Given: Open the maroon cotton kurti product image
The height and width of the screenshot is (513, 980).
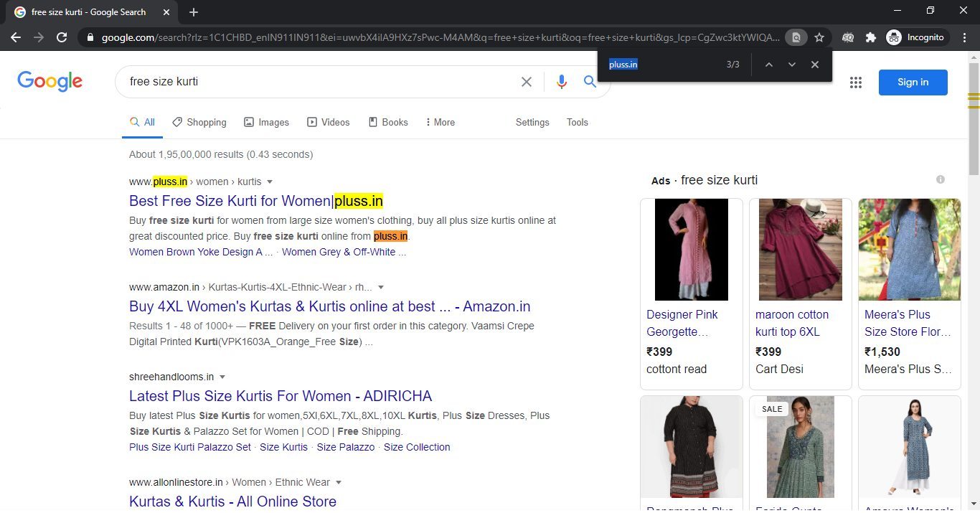Looking at the screenshot, I should pyautogui.click(x=800, y=250).
